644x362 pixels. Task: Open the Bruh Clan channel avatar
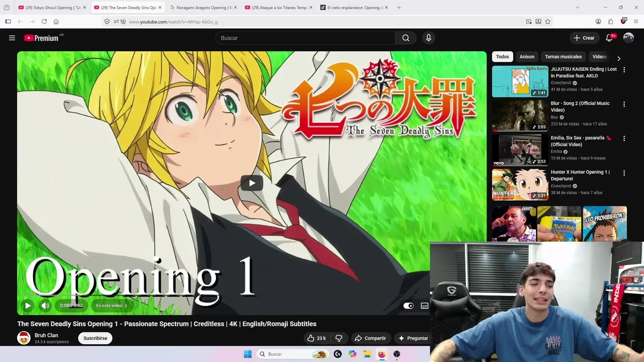click(x=24, y=338)
